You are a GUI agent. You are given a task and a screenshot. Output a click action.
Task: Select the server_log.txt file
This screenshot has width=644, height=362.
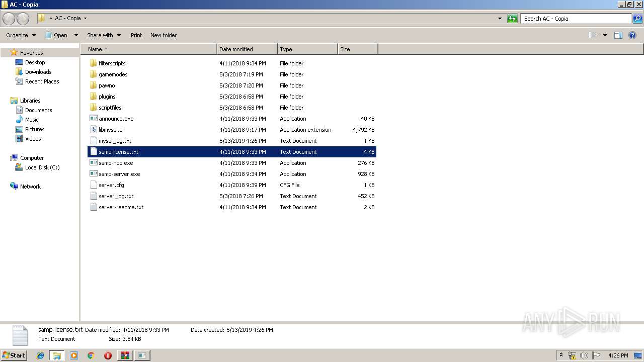(232, 196)
